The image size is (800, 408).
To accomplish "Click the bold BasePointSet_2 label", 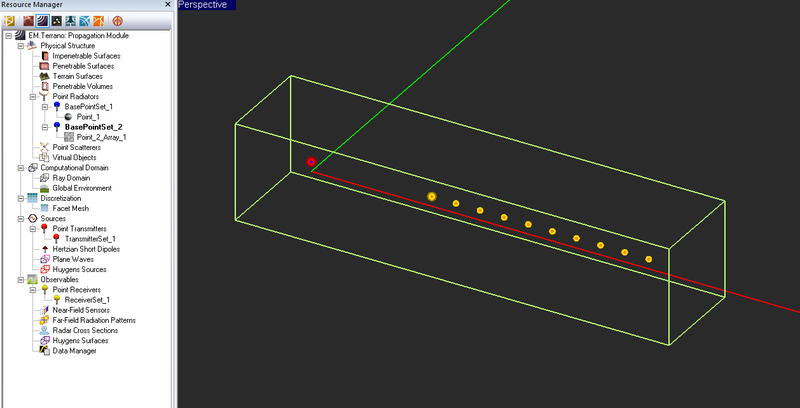I will tap(93, 127).
